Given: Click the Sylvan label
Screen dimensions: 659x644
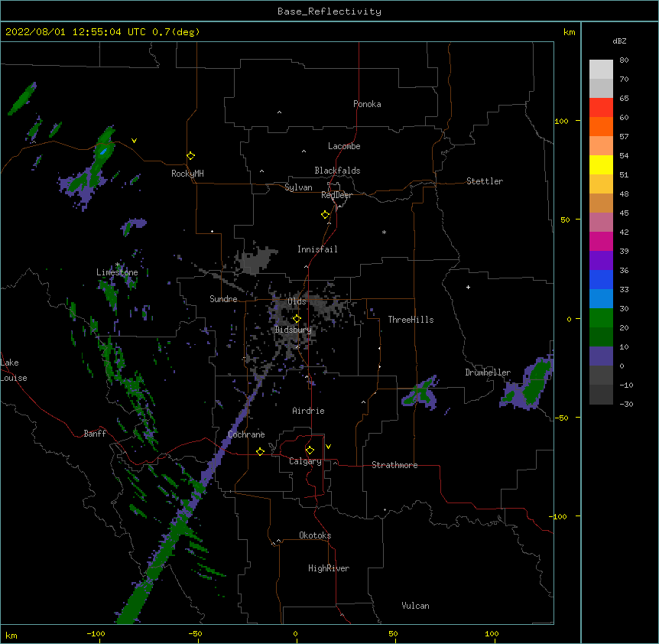Looking at the screenshot, I should [298, 187].
